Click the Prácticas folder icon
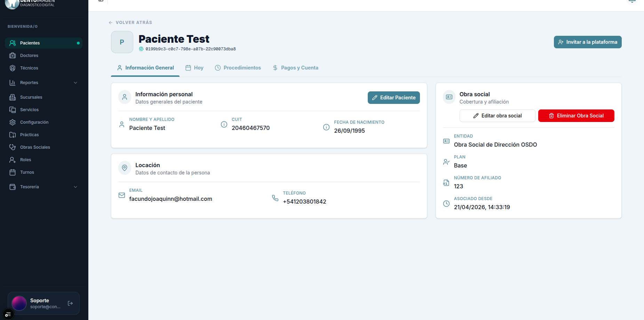The width and height of the screenshot is (644, 320). [x=13, y=135]
